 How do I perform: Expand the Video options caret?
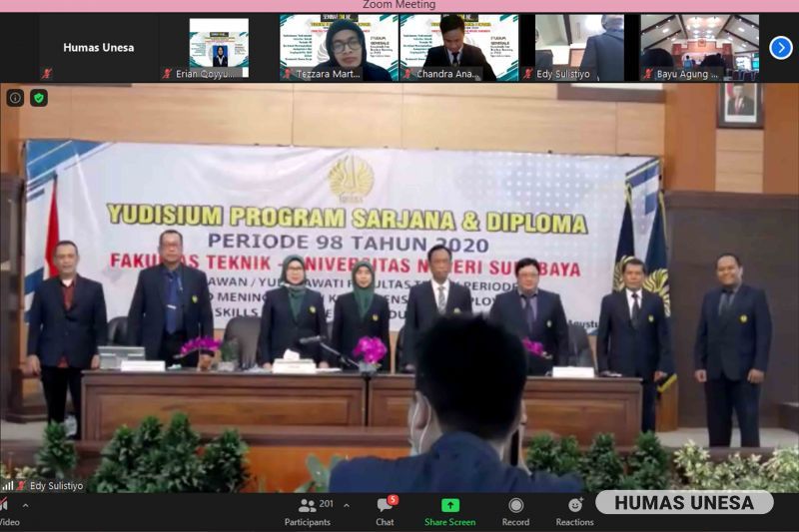pos(26,505)
